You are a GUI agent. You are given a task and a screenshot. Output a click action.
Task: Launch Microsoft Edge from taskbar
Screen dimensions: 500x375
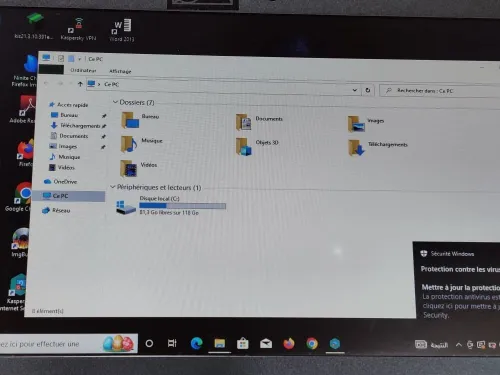click(196, 343)
